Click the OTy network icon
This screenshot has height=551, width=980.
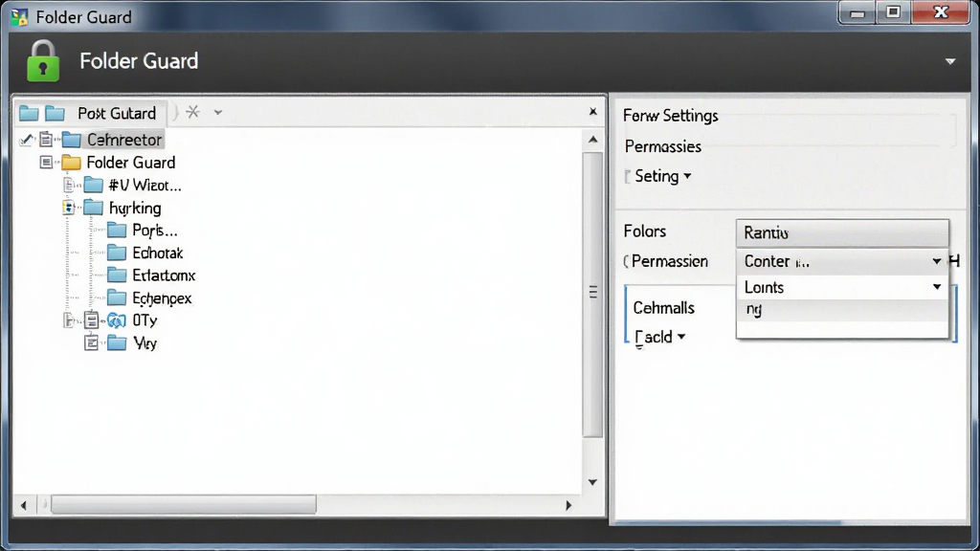tap(116, 320)
